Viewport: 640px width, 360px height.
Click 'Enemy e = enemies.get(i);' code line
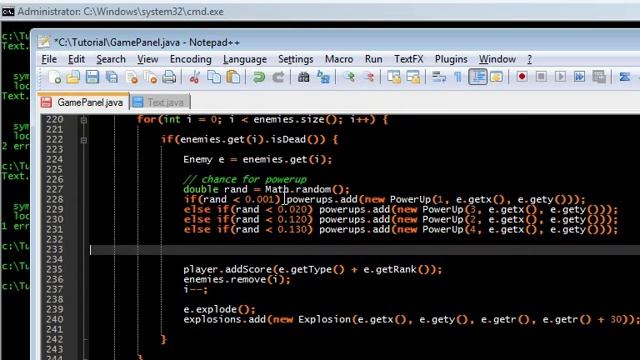[x=258, y=160]
